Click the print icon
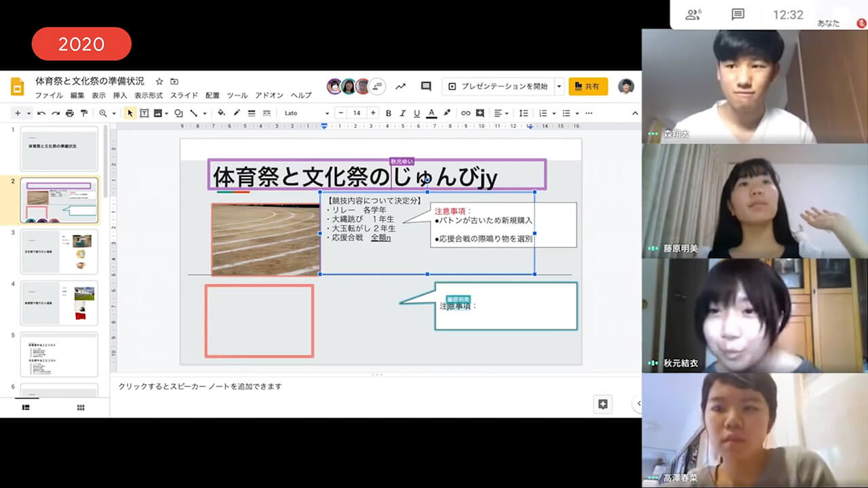Image resolution: width=868 pixels, height=488 pixels. [70, 113]
